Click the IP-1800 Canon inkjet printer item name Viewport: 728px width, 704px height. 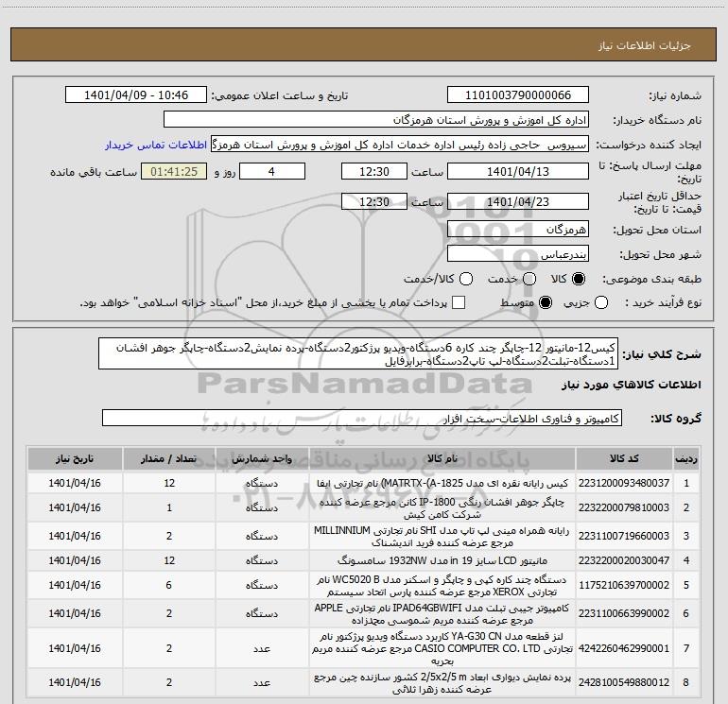tap(442, 507)
